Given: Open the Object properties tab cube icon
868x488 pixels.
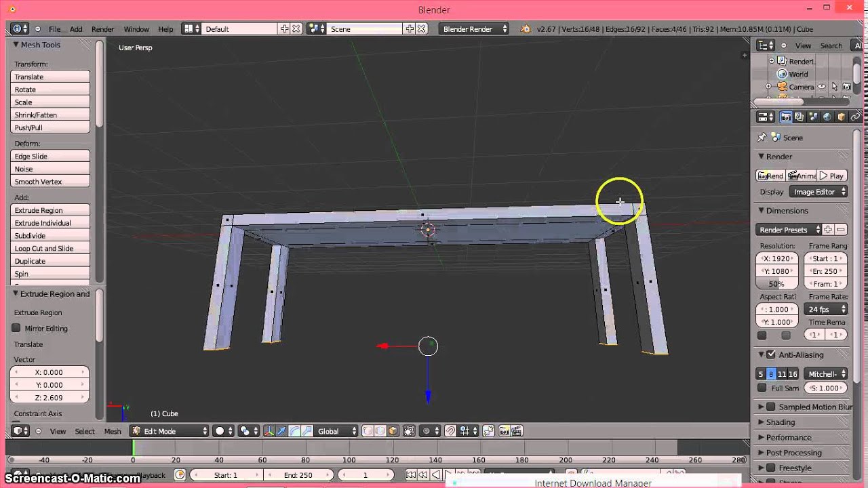Looking at the screenshot, I should [x=842, y=117].
